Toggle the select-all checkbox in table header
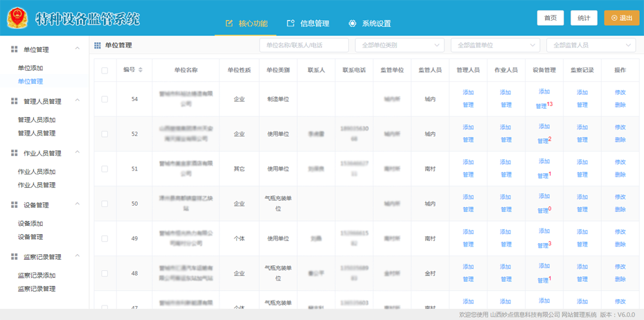Viewport: 644px width, 320px height. (x=105, y=71)
